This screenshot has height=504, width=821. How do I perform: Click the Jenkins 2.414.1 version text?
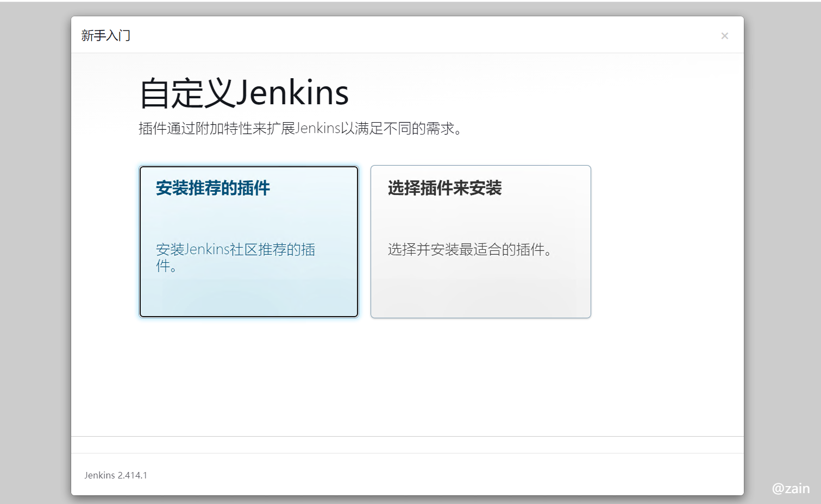tap(116, 475)
